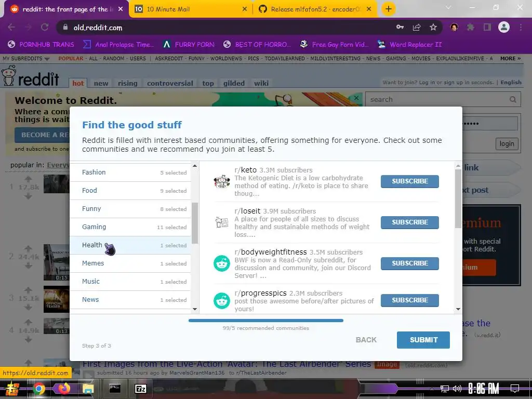Click the r/keto community avatar

point(222,181)
